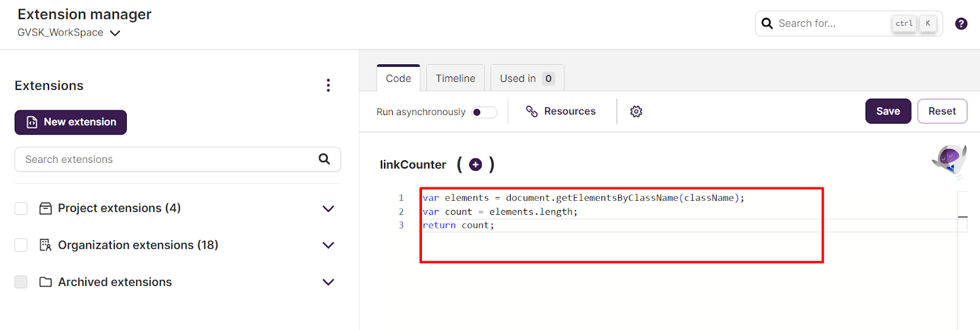Open the extension settings gear icon
The height and width of the screenshot is (330, 980).
click(x=636, y=111)
